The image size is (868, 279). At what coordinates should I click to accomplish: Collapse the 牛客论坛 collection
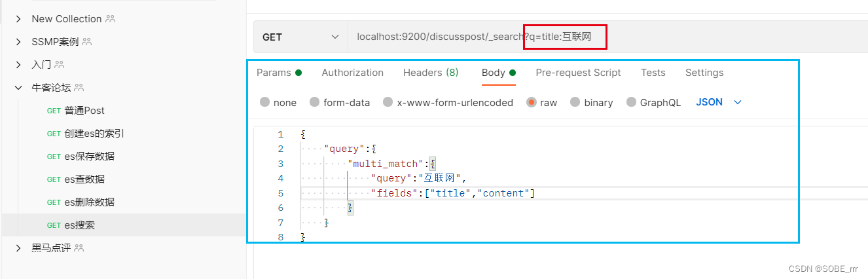coord(18,88)
